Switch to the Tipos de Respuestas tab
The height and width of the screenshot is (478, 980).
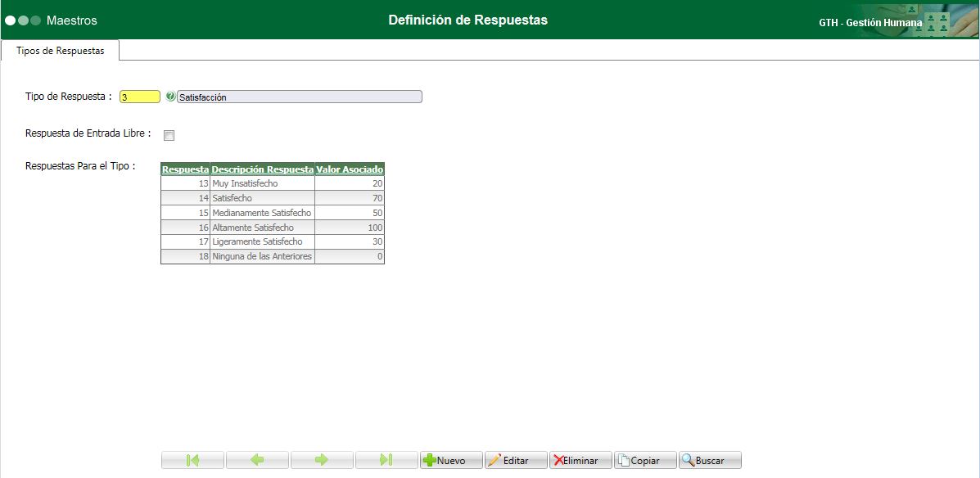coord(59,50)
